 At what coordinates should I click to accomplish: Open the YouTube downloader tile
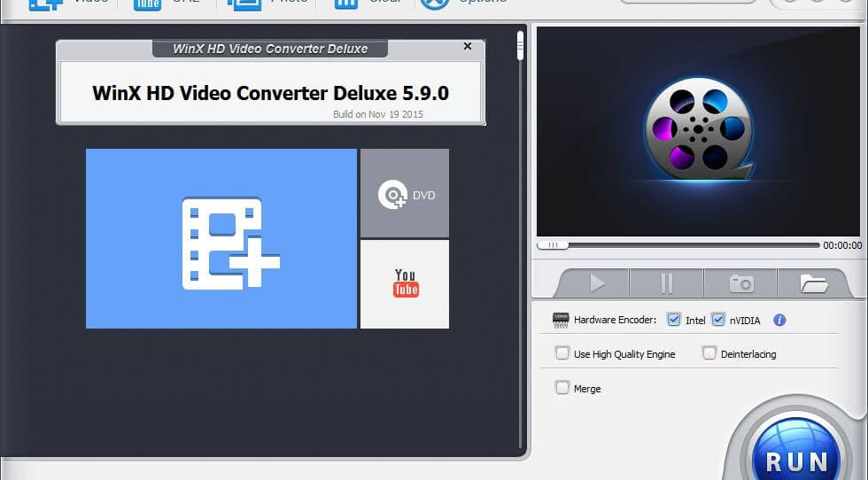tap(405, 284)
